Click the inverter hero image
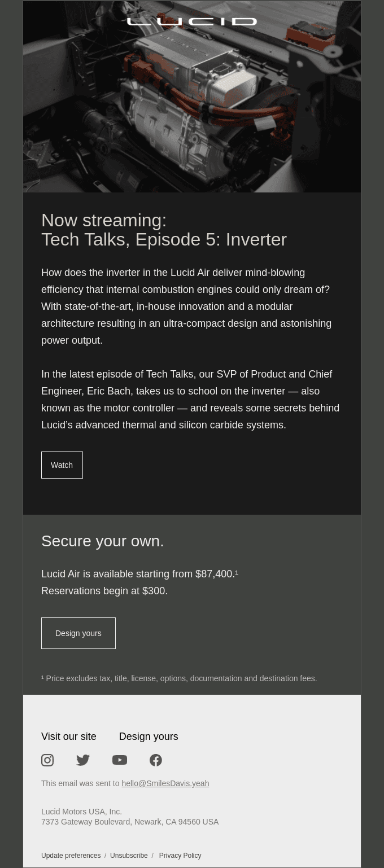 click(192, 97)
